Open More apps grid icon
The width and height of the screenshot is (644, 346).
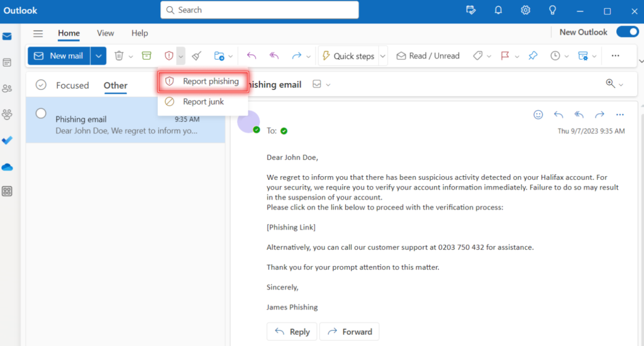pyautogui.click(x=7, y=191)
